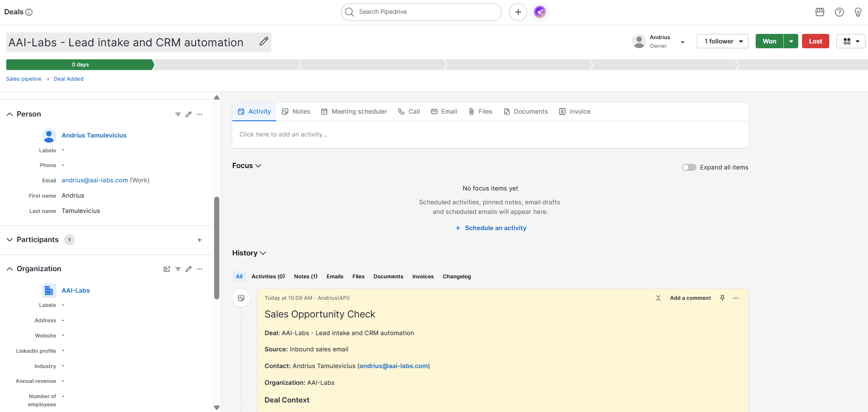Toggle Expand all items switch

click(x=689, y=168)
